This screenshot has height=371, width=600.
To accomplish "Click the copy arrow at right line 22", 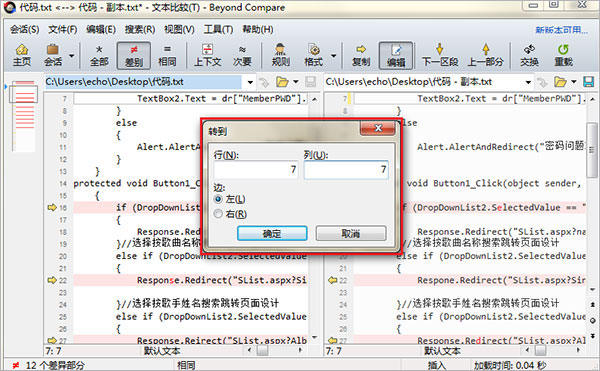I will pyautogui.click(x=332, y=280).
